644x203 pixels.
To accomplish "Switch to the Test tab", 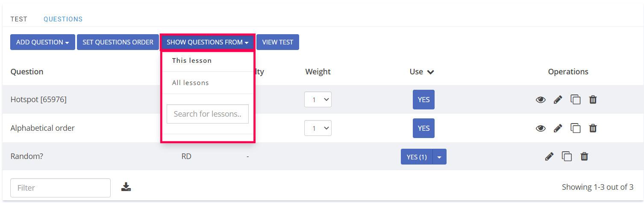I will (19, 19).
